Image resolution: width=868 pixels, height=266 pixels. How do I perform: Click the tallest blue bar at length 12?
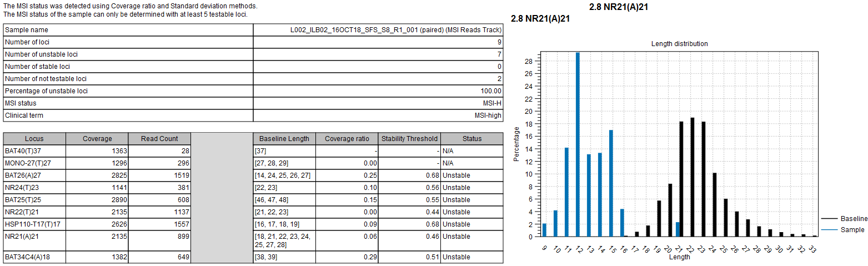(x=578, y=144)
